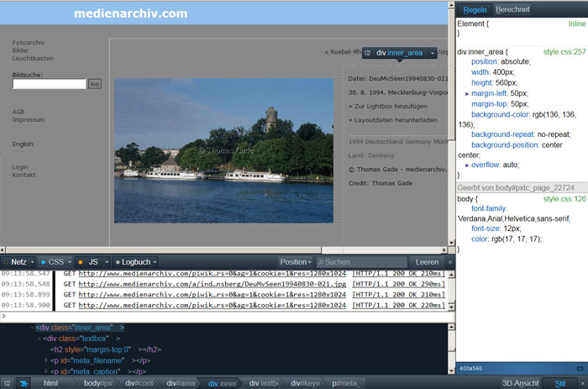Click the markup panel icon in bottom toolbar
Screen dimensions: 588x389
[x=24, y=382]
